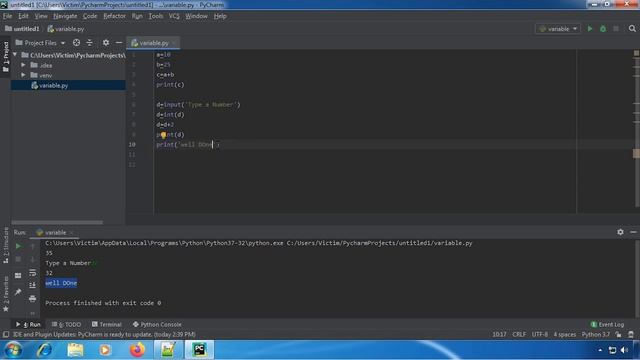Open the Terminal tool window
The width and height of the screenshot is (640, 360).
(107, 324)
